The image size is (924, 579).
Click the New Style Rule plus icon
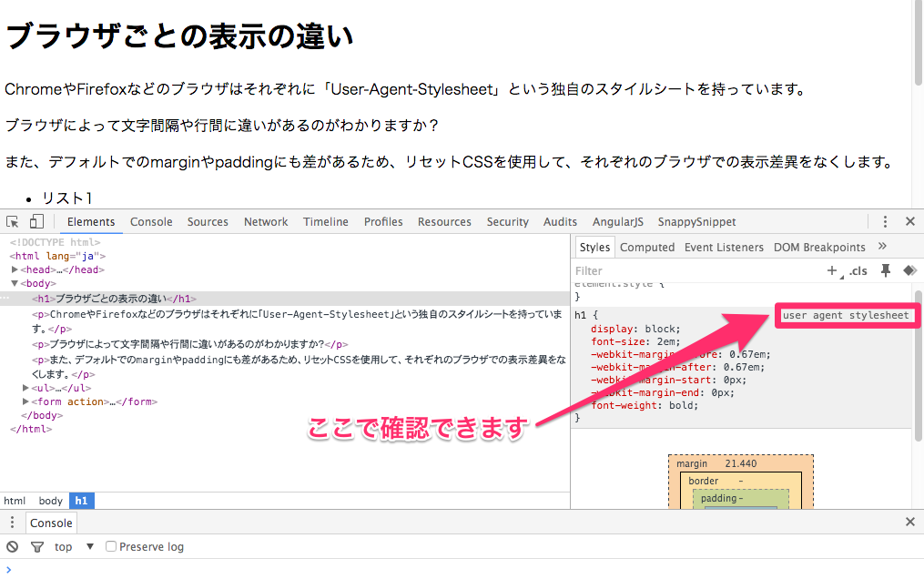[831, 270]
